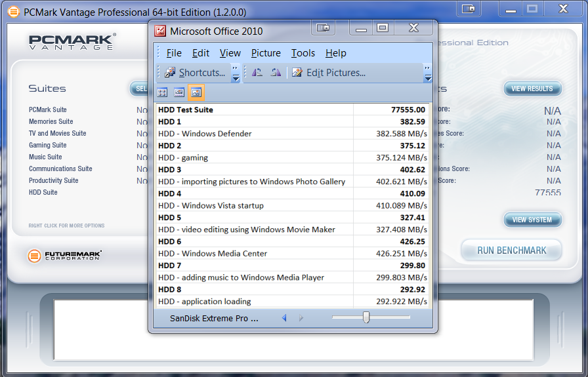The image size is (588, 377).
Task: Open the View menu
Action: point(230,53)
